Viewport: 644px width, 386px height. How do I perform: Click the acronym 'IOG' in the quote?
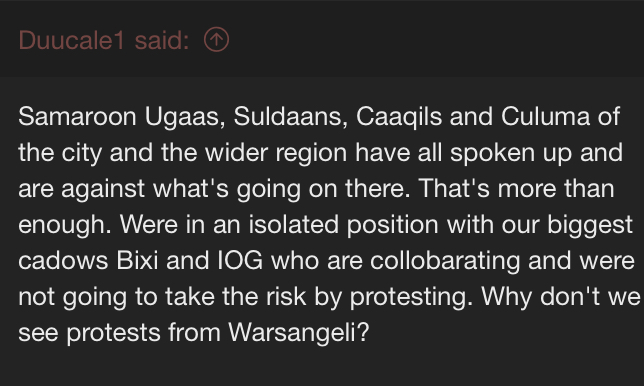point(240,260)
